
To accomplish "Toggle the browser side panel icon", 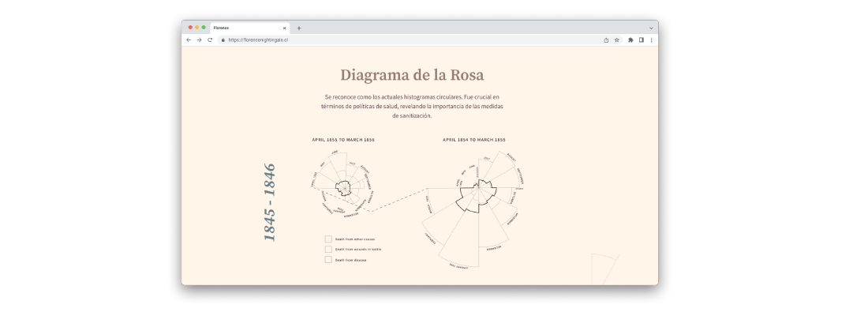I will pos(642,39).
